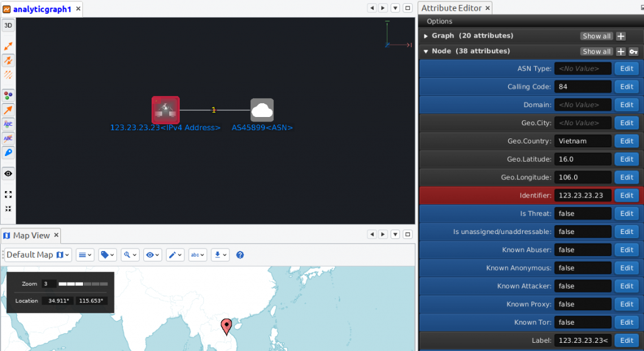Toggle graph visibility with the eye icon
The width and height of the screenshot is (644, 351).
click(8, 173)
